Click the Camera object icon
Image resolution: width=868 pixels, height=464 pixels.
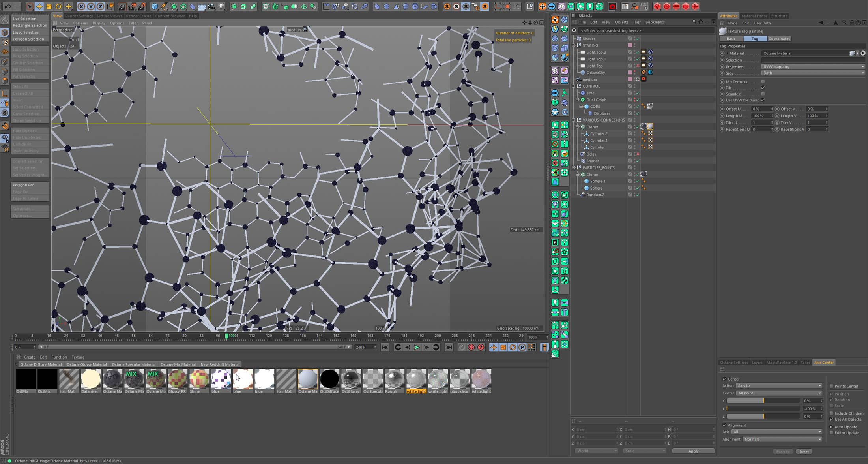(x=212, y=6)
